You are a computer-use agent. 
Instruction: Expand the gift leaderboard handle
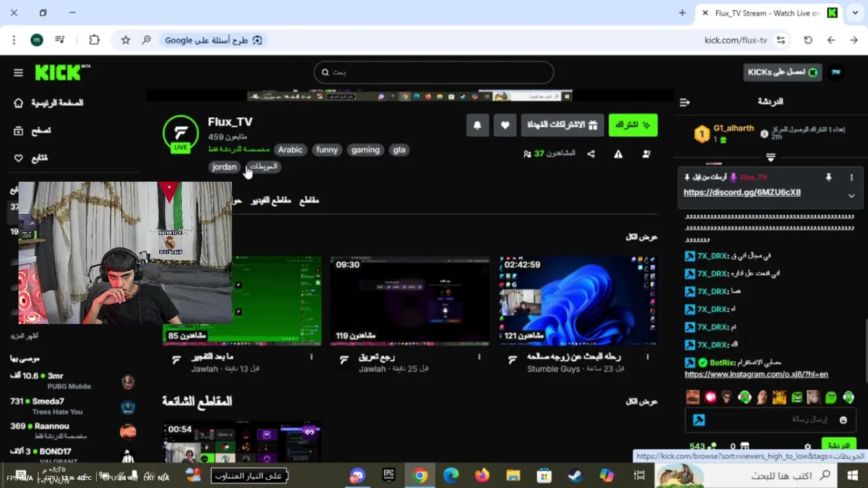point(771,157)
